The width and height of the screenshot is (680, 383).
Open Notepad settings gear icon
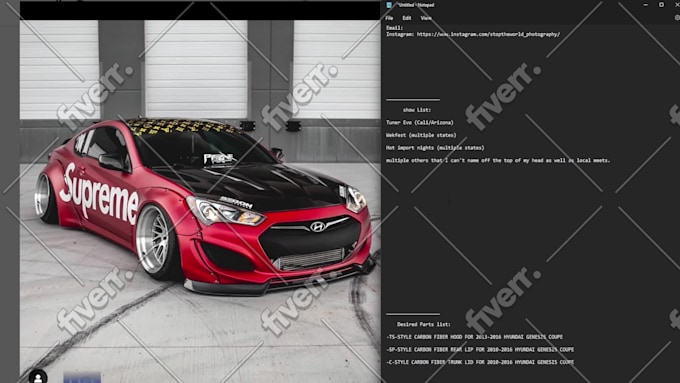[x=677, y=18]
